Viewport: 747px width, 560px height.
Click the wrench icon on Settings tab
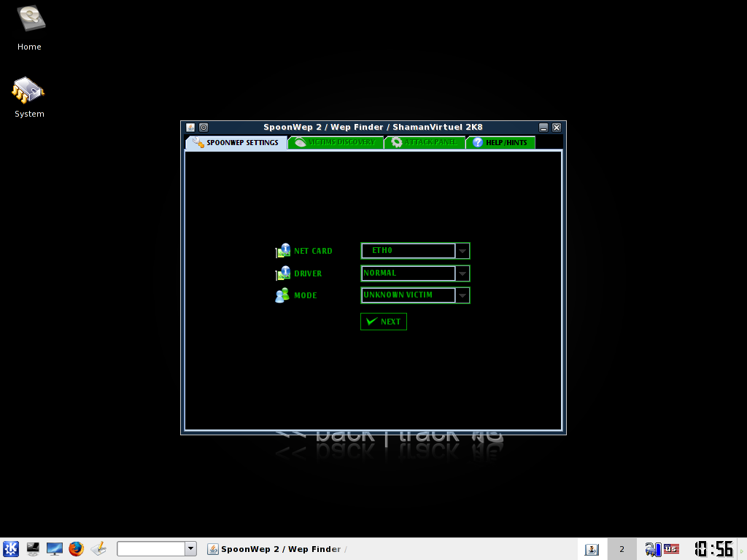click(198, 142)
